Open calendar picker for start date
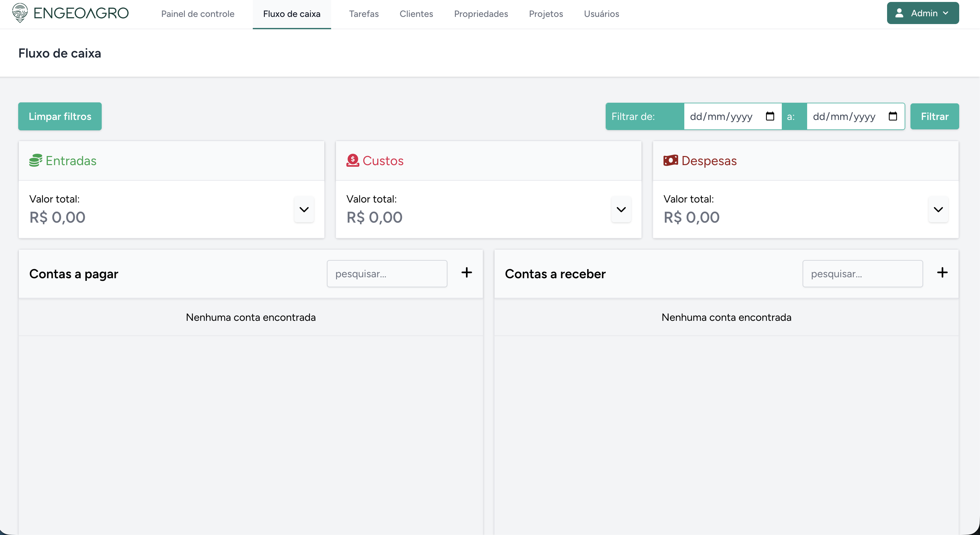 [x=770, y=116]
